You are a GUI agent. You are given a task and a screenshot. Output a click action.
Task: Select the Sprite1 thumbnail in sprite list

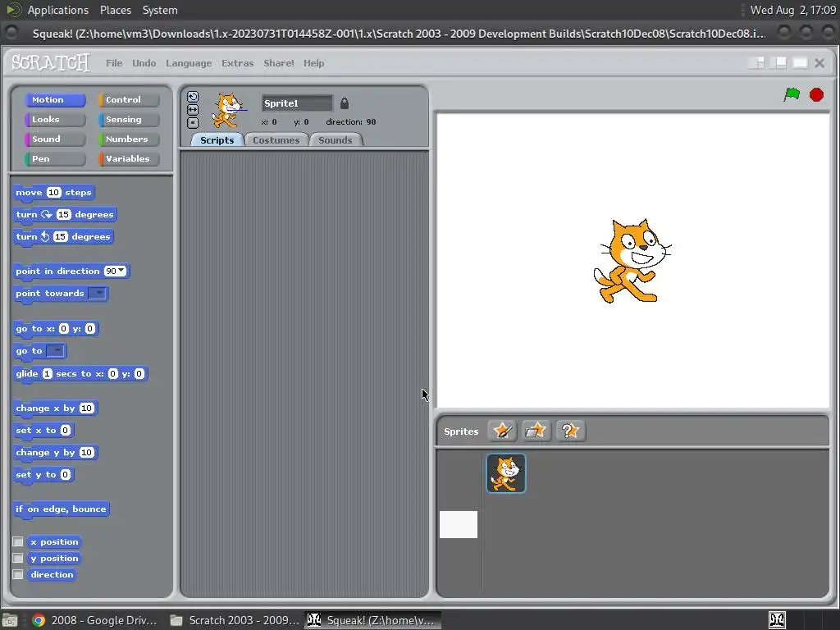pyautogui.click(x=506, y=473)
